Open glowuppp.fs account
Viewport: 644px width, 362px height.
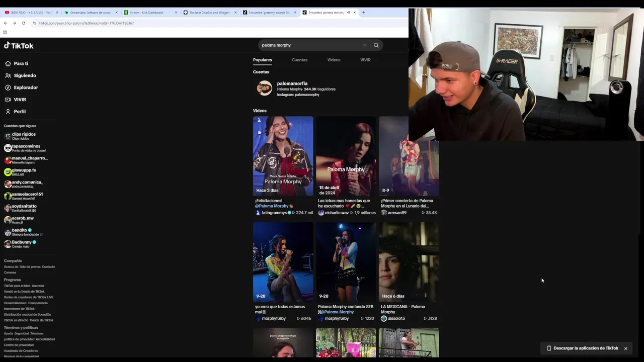[x=20, y=172]
